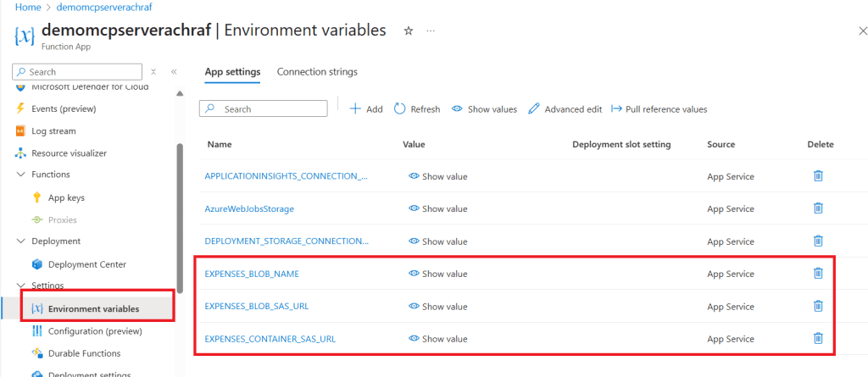This screenshot has width=868, height=377.
Task: Open App keys under Functions
Action: [66, 197]
